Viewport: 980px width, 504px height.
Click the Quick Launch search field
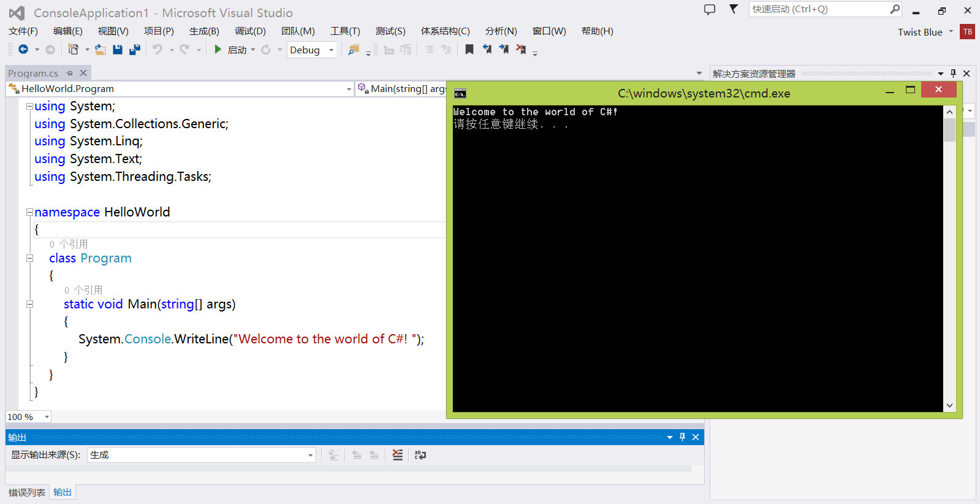coord(818,9)
